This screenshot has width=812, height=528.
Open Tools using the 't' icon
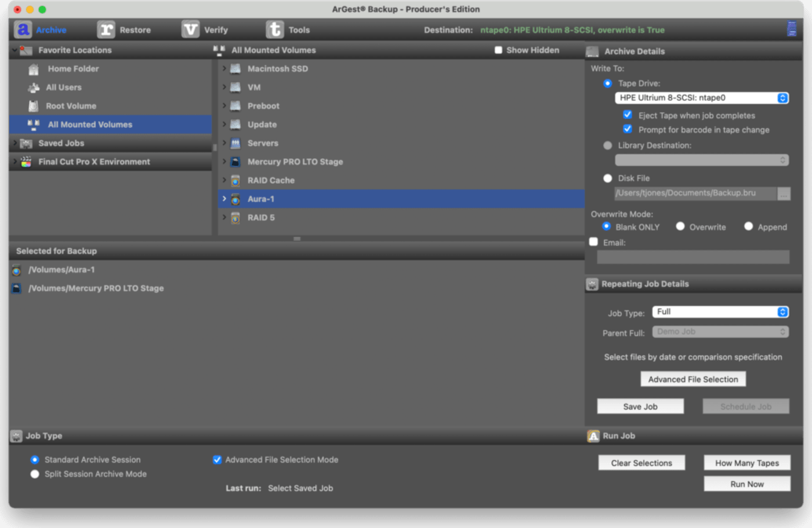tap(275, 30)
